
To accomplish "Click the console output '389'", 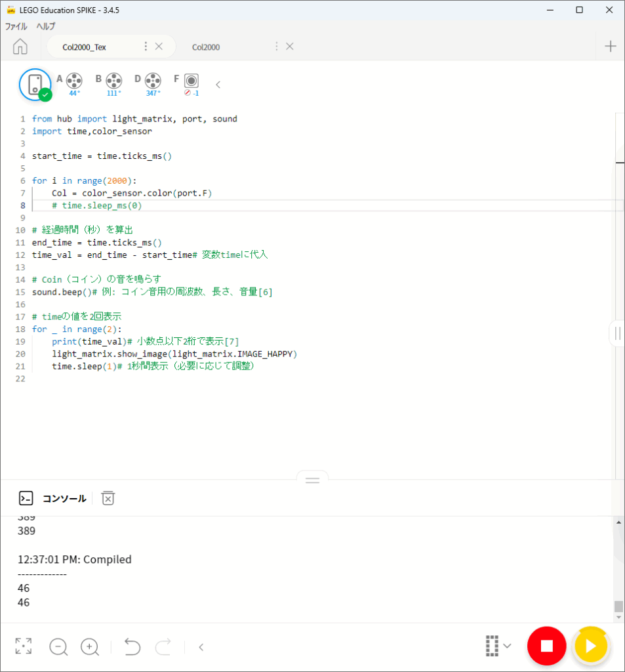I will click(x=26, y=531).
